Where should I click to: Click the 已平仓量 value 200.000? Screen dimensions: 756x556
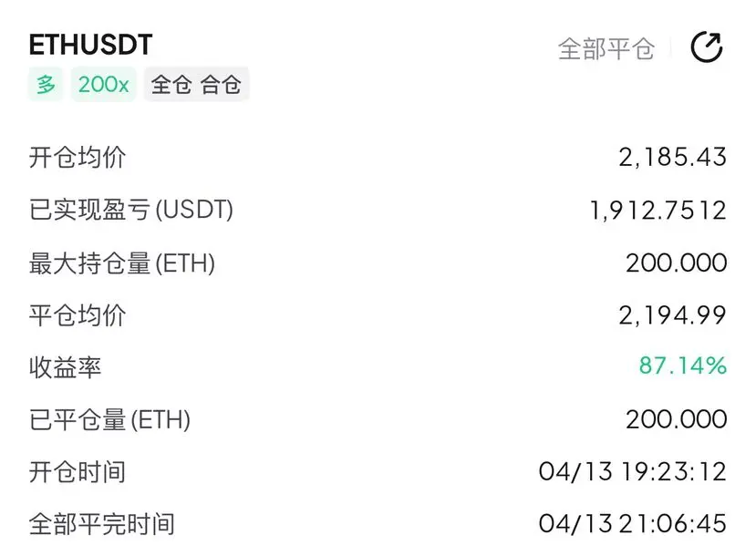tap(676, 419)
